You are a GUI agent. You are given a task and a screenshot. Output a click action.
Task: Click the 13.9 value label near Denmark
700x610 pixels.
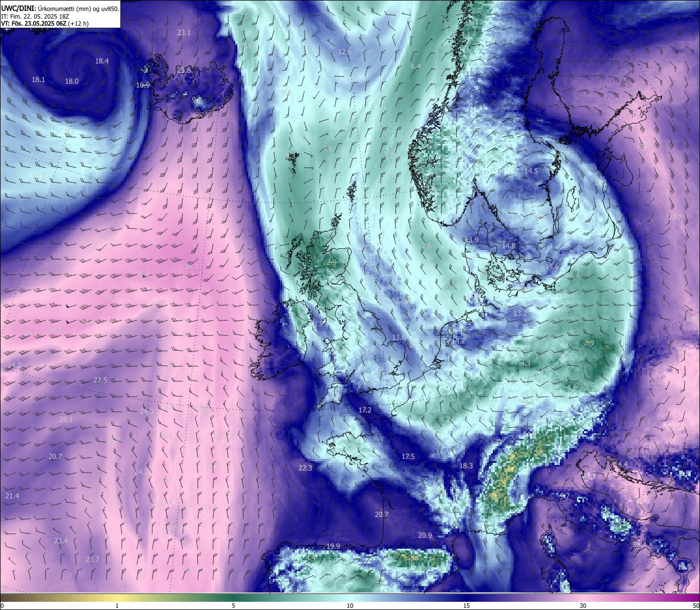[471, 240]
